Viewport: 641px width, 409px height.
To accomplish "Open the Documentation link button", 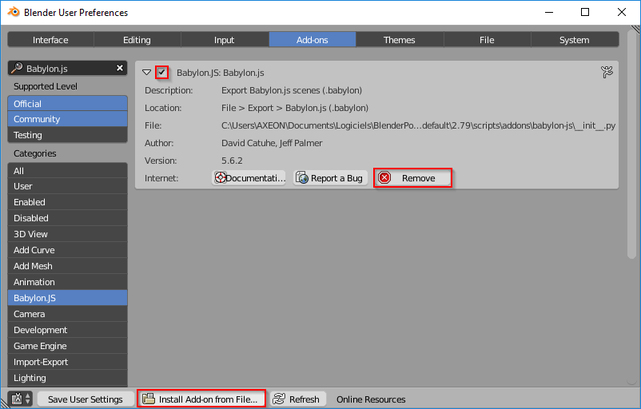I will 249,178.
